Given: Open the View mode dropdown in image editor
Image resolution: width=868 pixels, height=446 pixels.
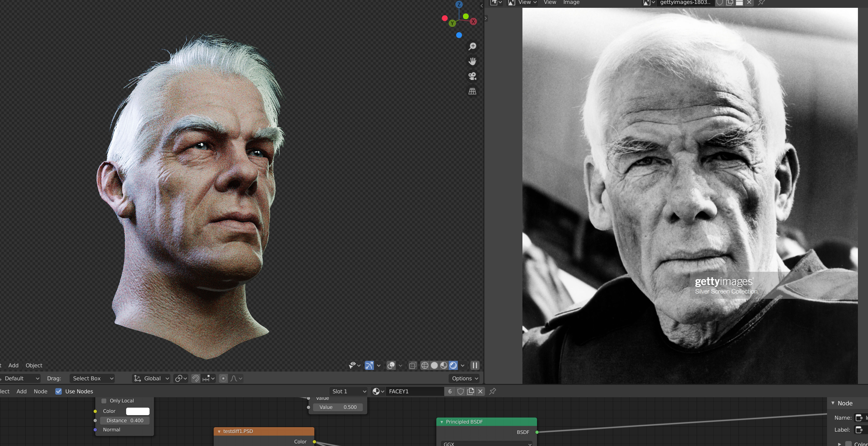Looking at the screenshot, I should [x=523, y=2].
